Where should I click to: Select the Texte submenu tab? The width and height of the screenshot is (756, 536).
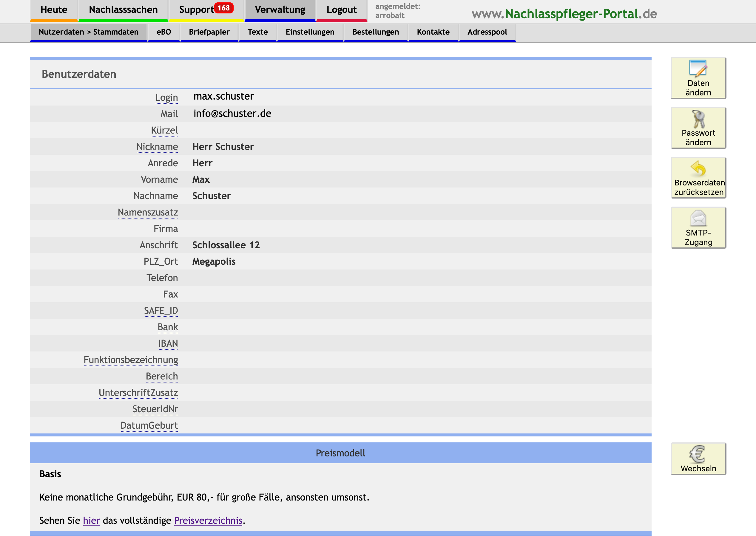point(257,32)
